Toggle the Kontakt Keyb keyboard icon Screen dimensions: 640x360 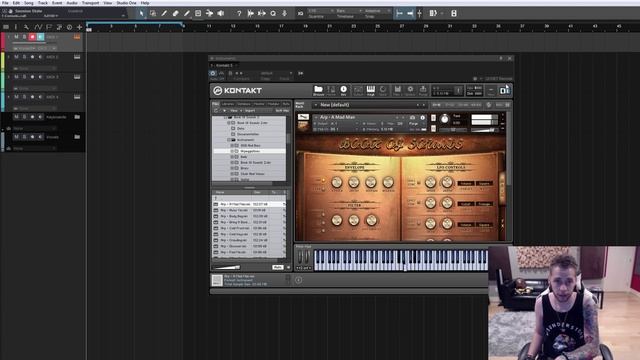click(x=371, y=90)
